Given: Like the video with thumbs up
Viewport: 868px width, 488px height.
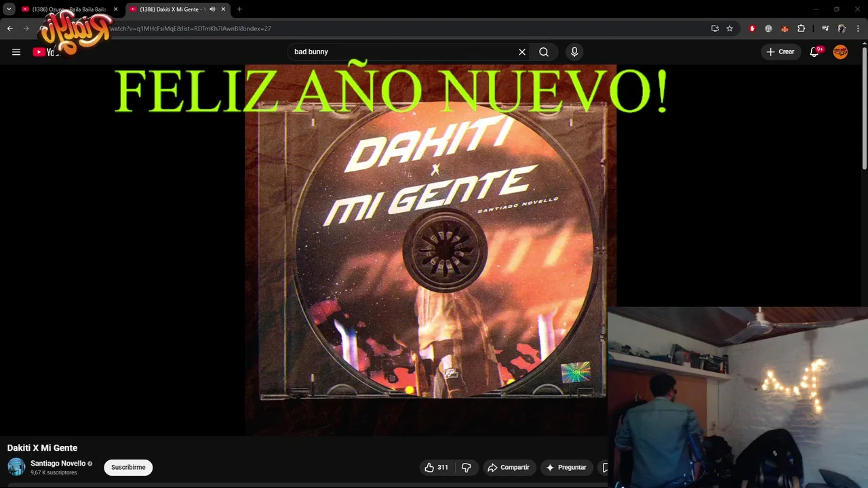Looking at the screenshot, I should point(436,467).
